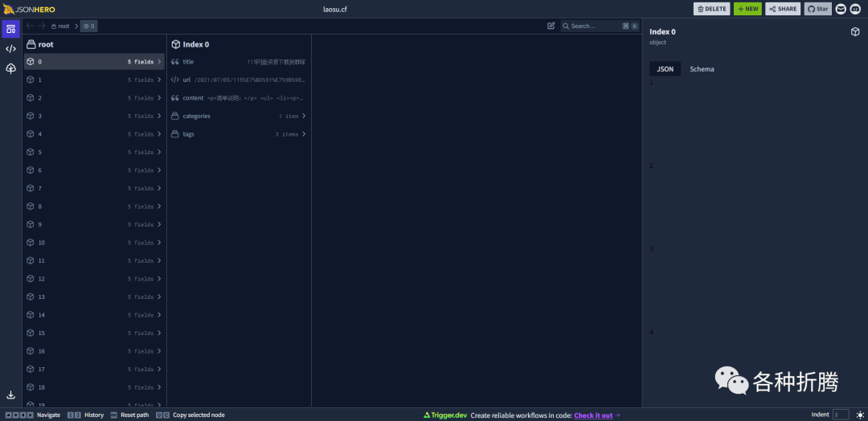Switch to the code editor view icon
Viewport: 868px width, 421px height.
point(10,49)
